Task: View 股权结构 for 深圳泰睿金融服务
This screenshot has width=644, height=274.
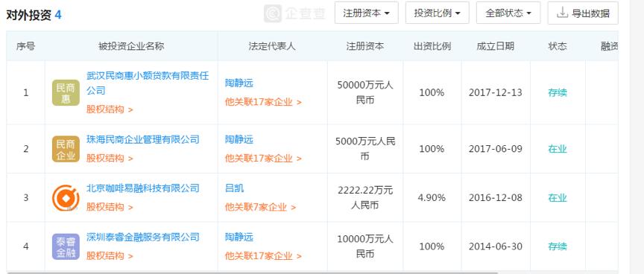Action: (110, 256)
